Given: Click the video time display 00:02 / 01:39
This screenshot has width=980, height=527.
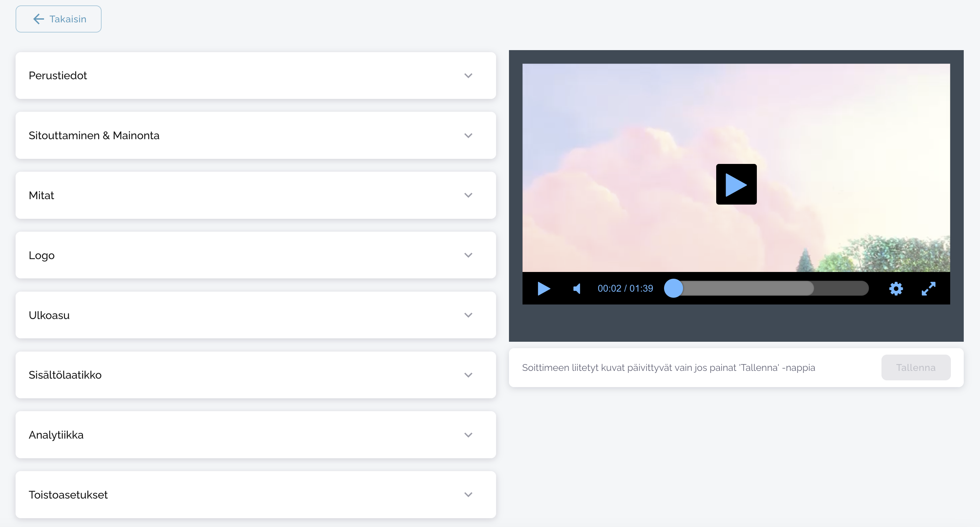Looking at the screenshot, I should pos(625,289).
